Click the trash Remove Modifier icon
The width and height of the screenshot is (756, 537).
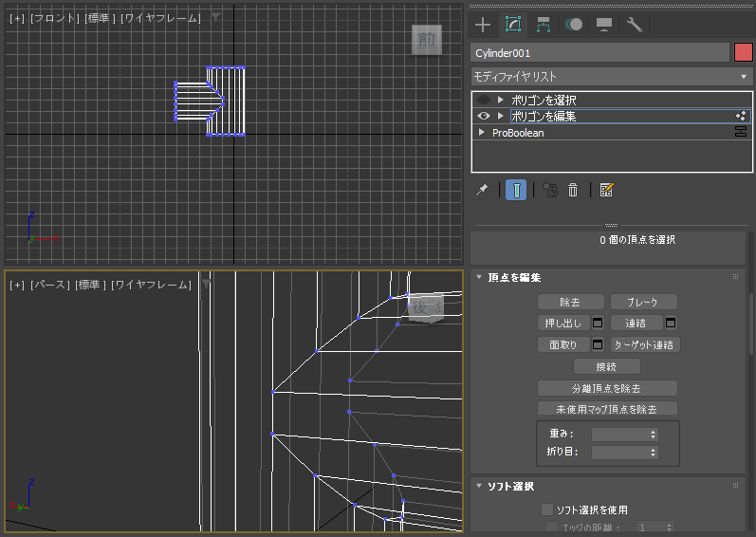pyautogui.click(x=573, y=190)
